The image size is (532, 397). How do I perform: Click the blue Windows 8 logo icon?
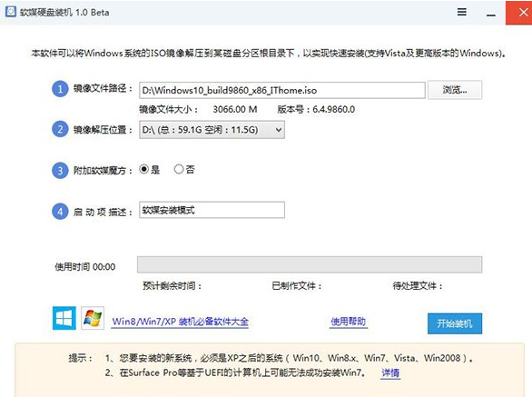(x=64, y=318)
